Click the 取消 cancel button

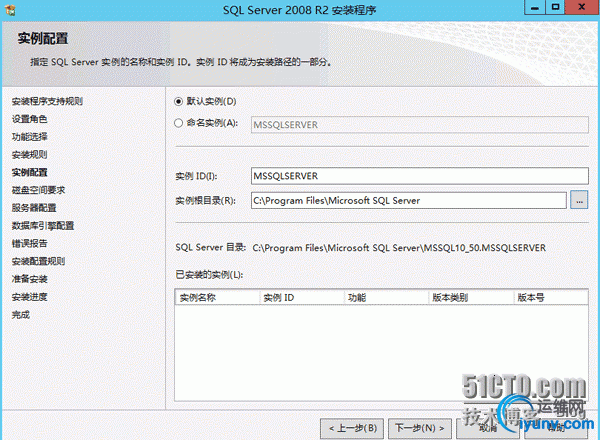[x=488, y=428]
